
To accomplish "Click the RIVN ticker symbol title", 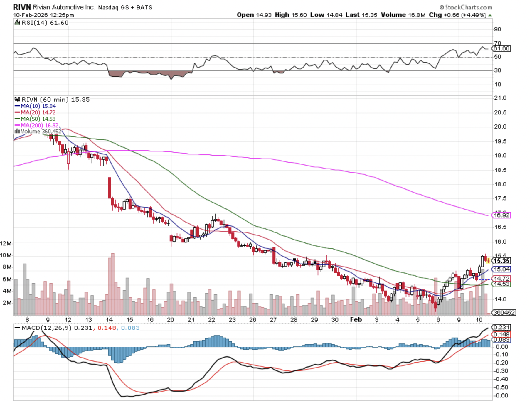I will (22, 7).
